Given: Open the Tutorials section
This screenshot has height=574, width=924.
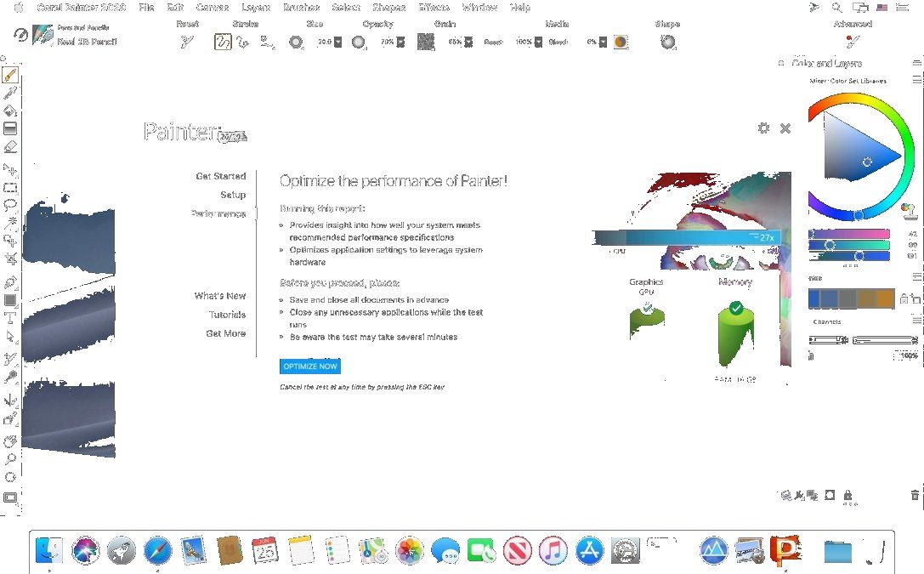Looking at the screenshot, I should click(227, 315).
